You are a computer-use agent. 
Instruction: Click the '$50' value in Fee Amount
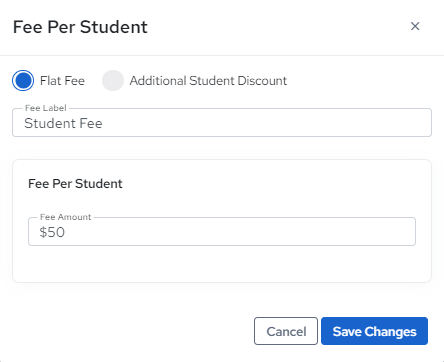coord(52,232)
